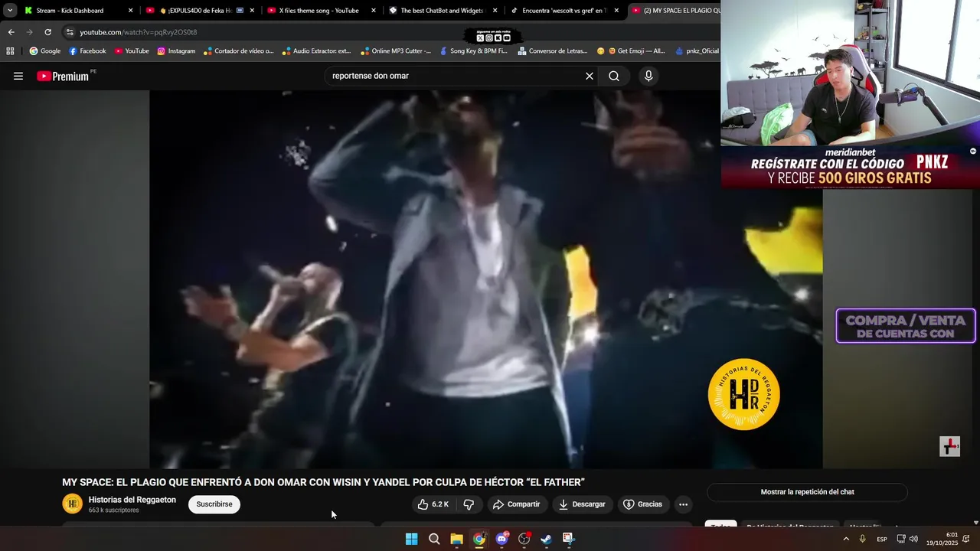Open YouTube bookmark in bookmarks bar
The image size is (980, 551).
pos(132,51)
